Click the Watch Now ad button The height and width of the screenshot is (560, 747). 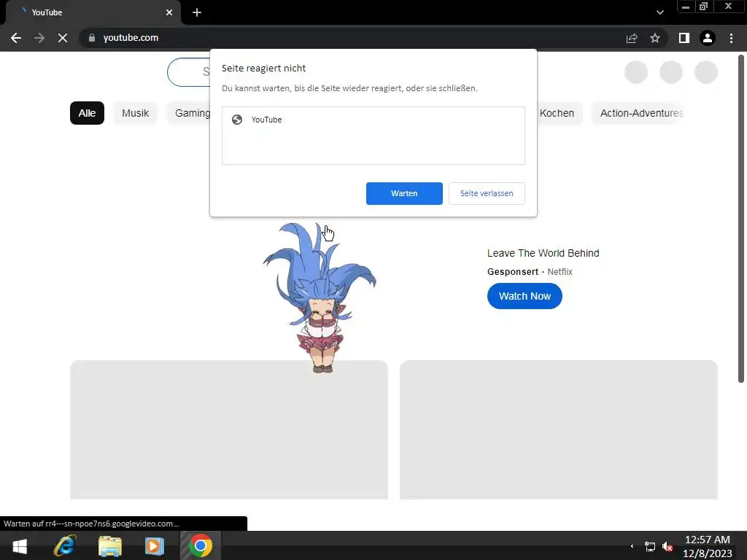(x=525, y=296)
